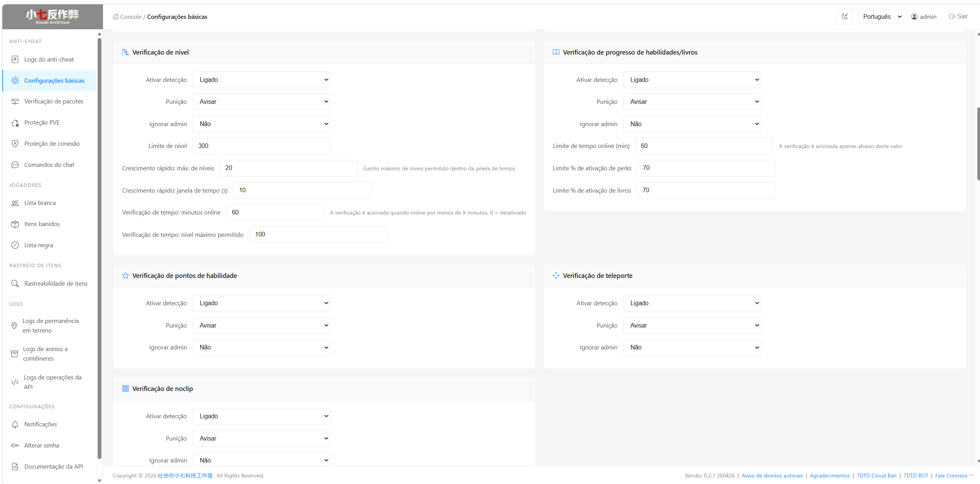Screen dimensions: 980x484
Task: Toggle dark mode moon icon
Action: (844, 17)
